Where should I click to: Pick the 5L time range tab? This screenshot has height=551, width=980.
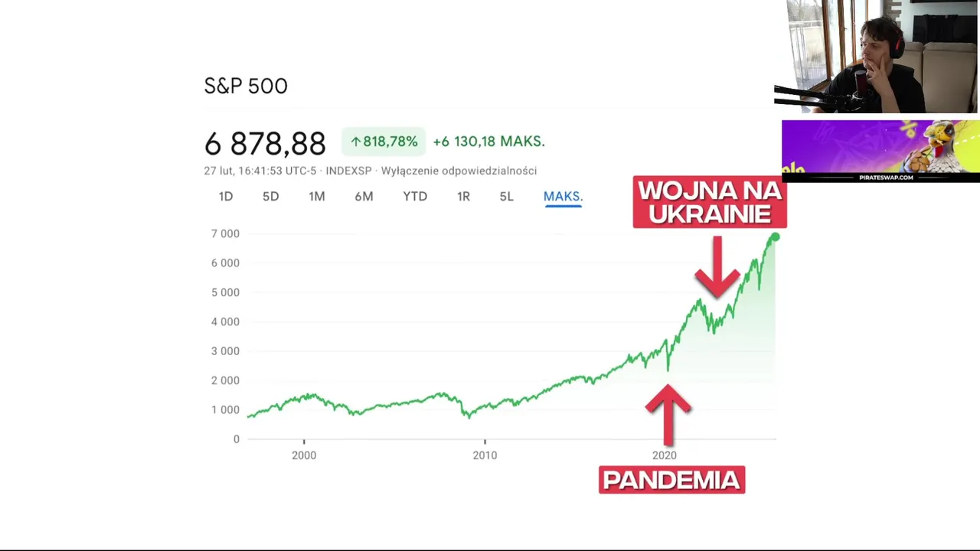pos(506,197)
